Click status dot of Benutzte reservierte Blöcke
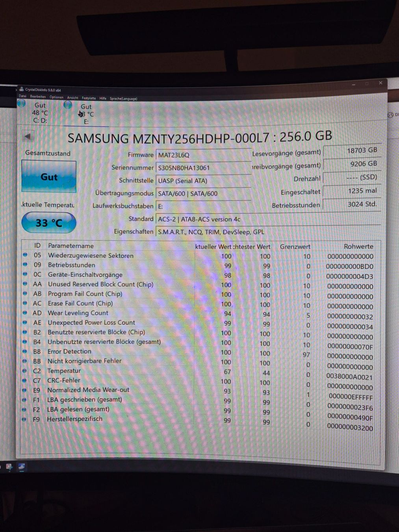The height and width of the screenshot is (532, 399). click(25, 332)
